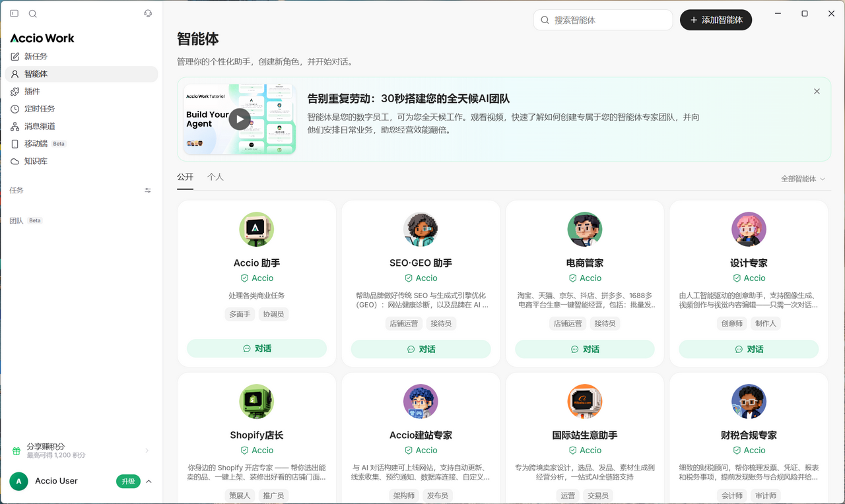Click the Accio 助手 avatar

point(256,230)
